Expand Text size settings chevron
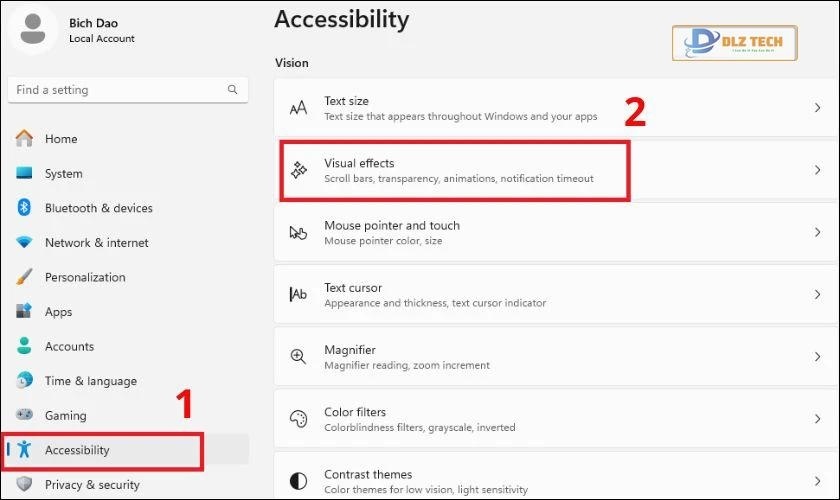 point(817,108)
